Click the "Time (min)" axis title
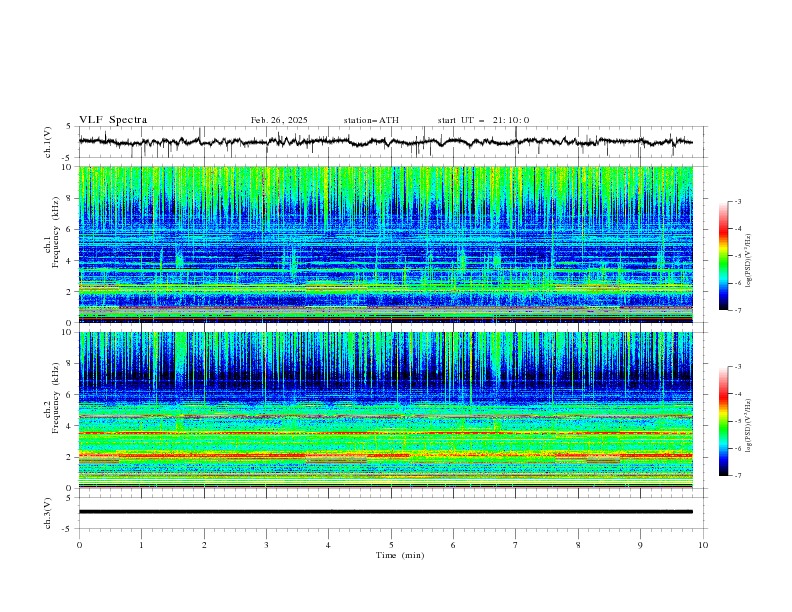 (x=400, y=555)
